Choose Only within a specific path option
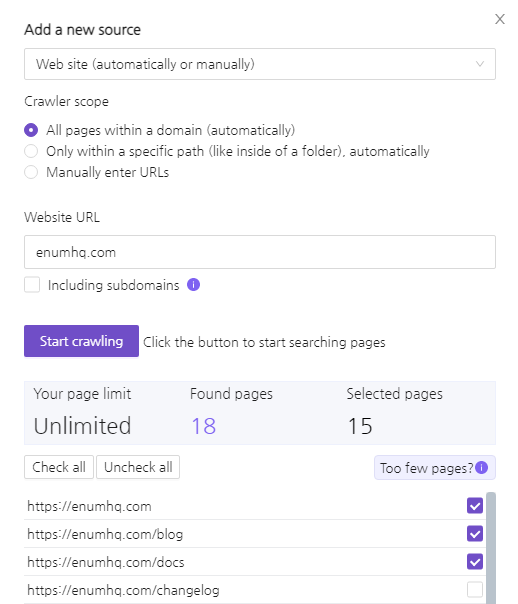The image size is (518, 604). point(31,151)
